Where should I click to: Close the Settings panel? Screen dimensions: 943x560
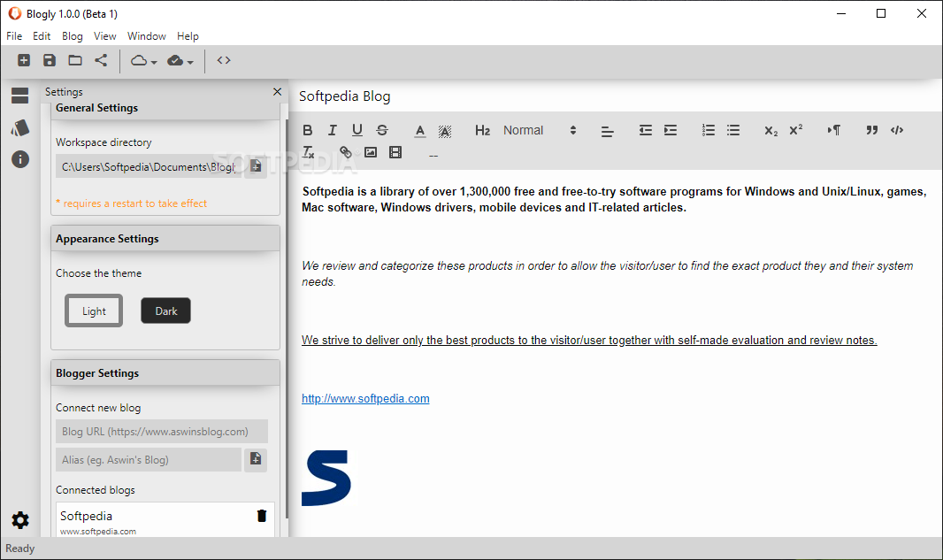click(277, 91)
